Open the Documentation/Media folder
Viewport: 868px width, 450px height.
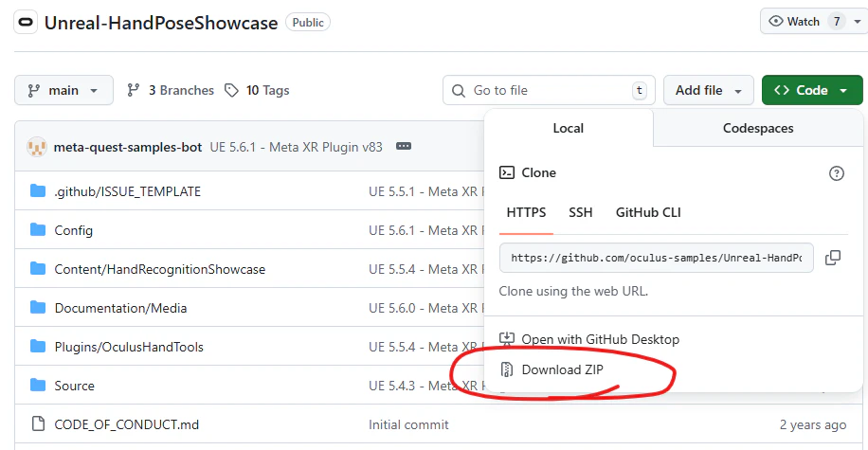(120, 308)
